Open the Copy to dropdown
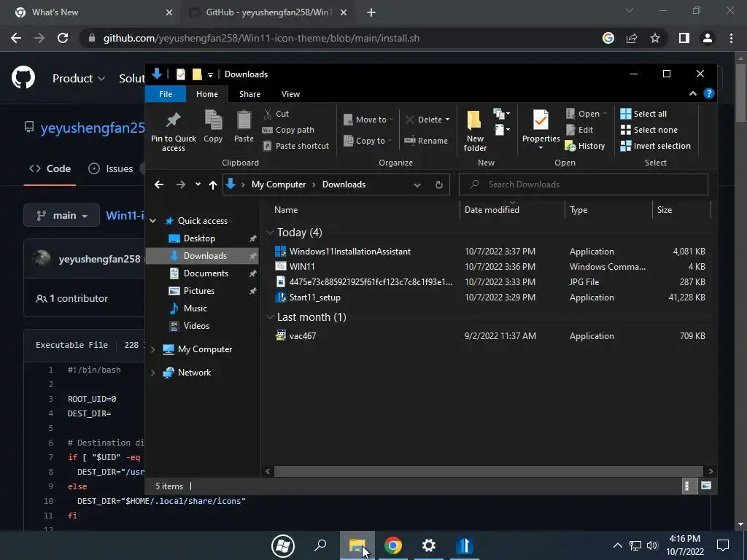Screen dimensions: 747x560 point(368,141)
